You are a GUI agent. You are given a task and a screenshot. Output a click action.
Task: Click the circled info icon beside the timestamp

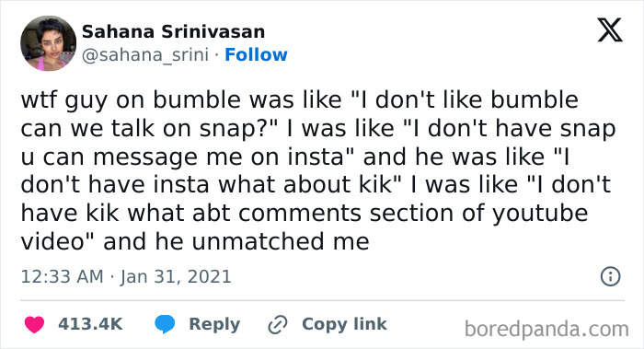(x=610, y=276)
